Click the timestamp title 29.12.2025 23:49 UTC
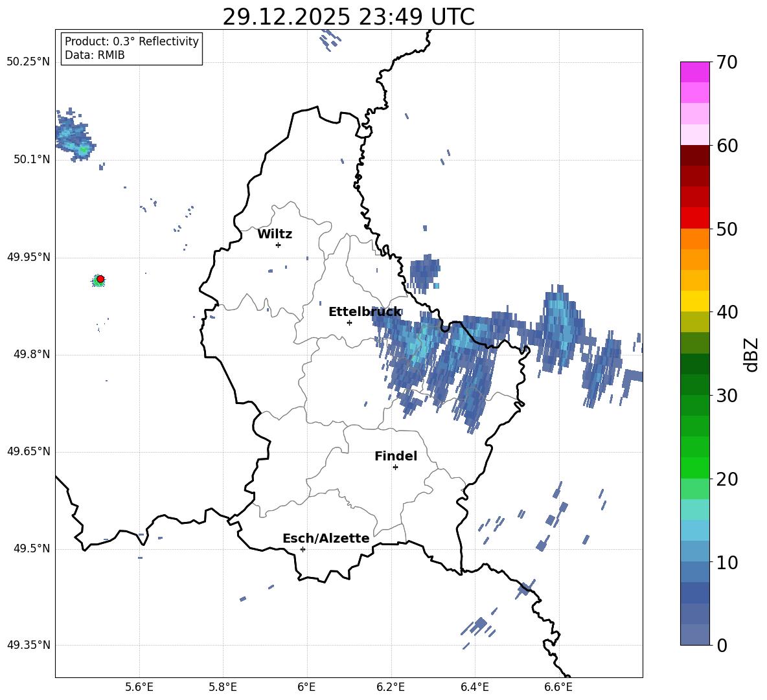 [x=349, y=17]
